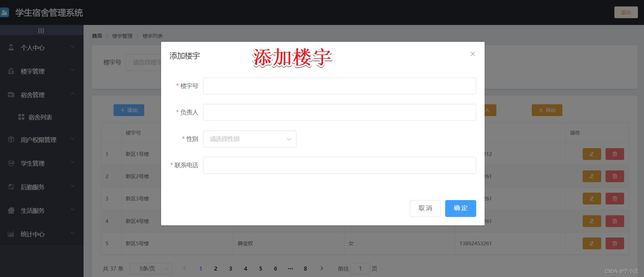Delete row 新区3号楼 with trash button
The width and height of the screenshot is (644, 277).
point(615,198)
